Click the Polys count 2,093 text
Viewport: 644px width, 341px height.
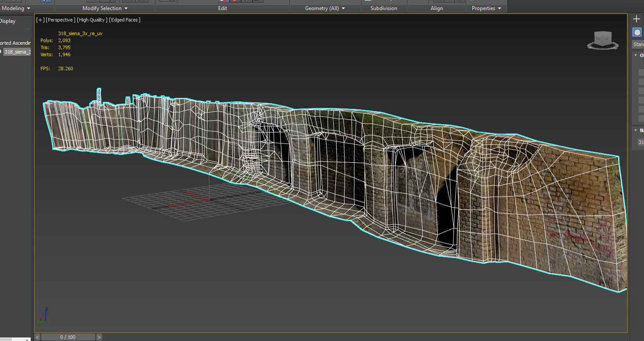(x=64, y=40)
